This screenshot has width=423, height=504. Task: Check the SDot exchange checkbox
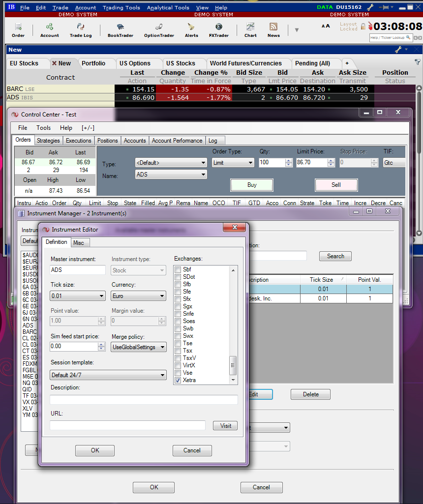point(178,277)
